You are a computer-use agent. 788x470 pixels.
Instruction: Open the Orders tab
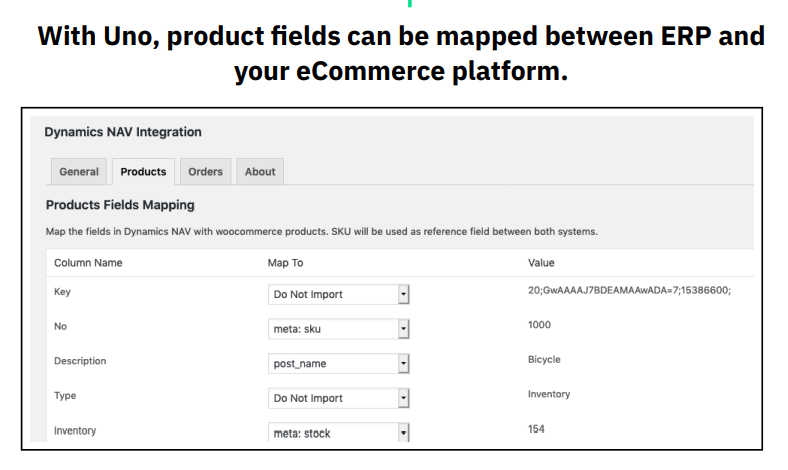[x=205, y=172]
